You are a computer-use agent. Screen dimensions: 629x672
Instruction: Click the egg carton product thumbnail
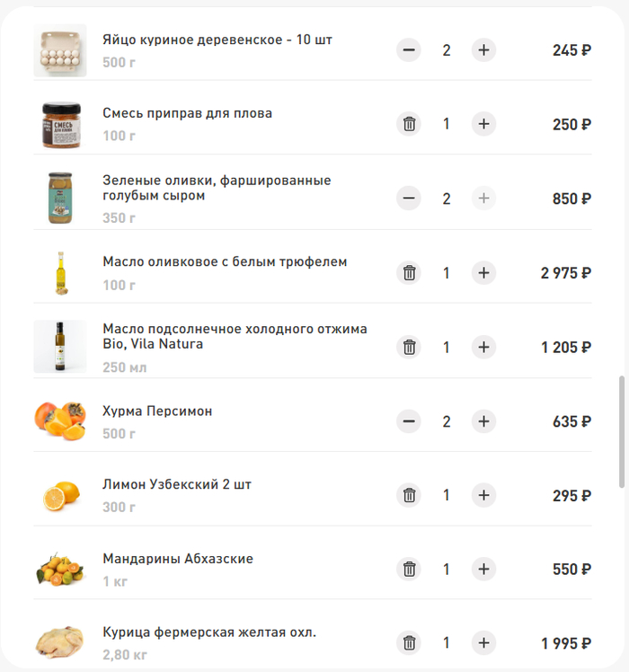pyautogui.click(x=60, y=50)
